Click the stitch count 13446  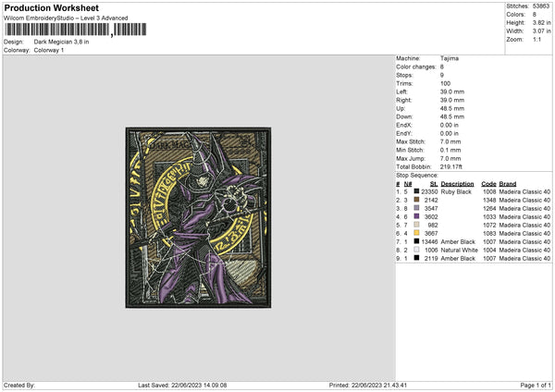click(429, 242)
